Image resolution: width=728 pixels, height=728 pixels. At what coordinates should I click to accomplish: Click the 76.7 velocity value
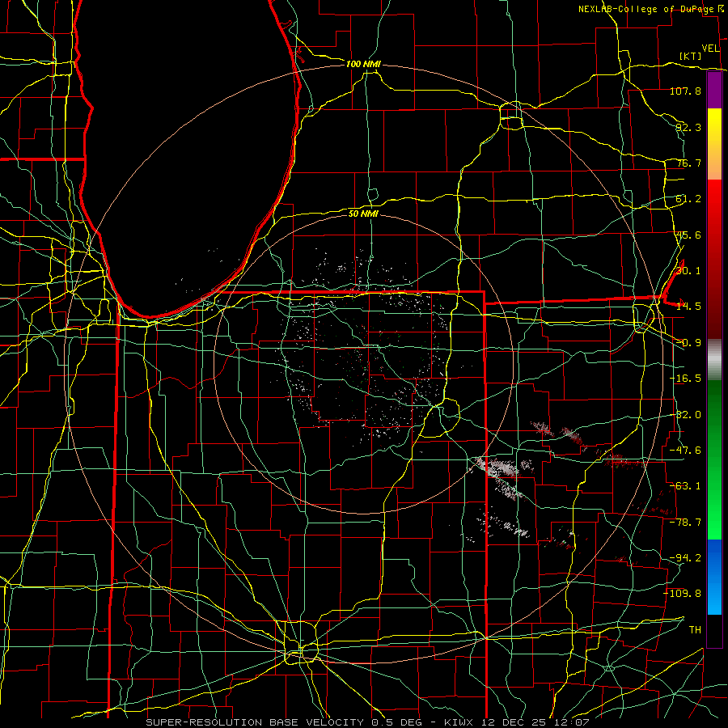(688, 163)
